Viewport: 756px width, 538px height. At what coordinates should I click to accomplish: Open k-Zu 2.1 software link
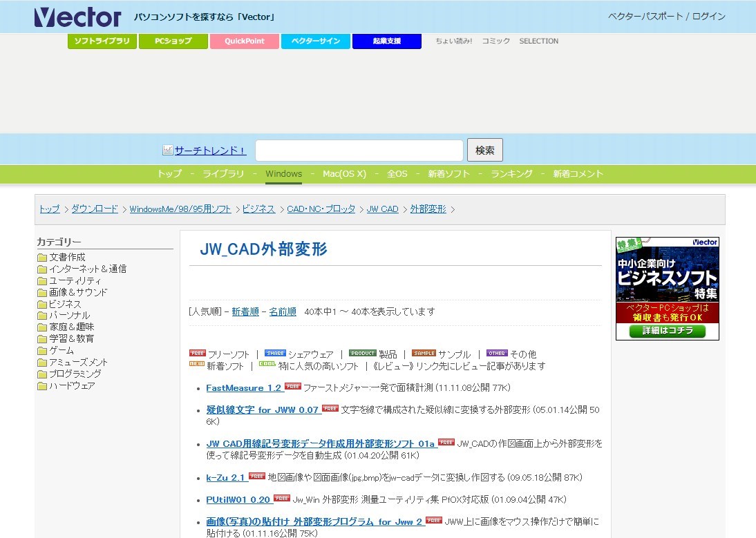(226, 477)
